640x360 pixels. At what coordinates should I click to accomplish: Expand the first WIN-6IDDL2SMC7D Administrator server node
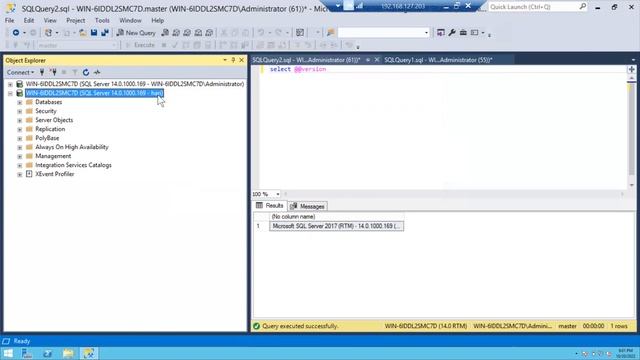[x=10, y=84]
